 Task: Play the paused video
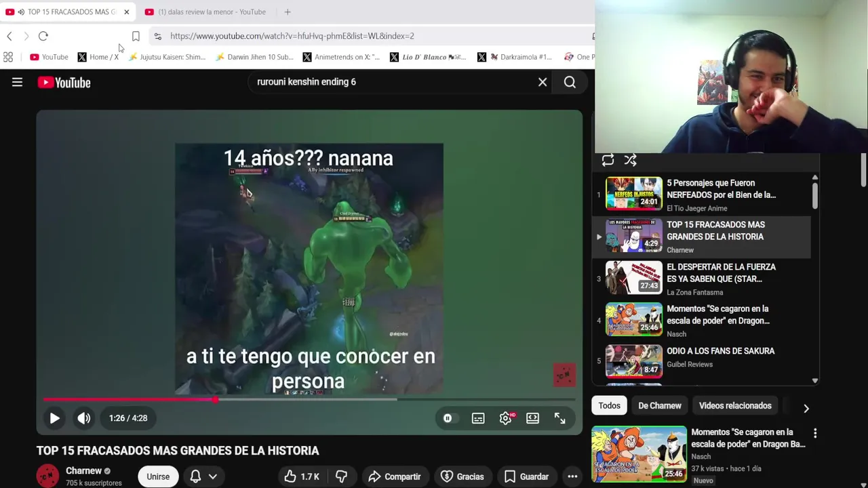(54, 418)
